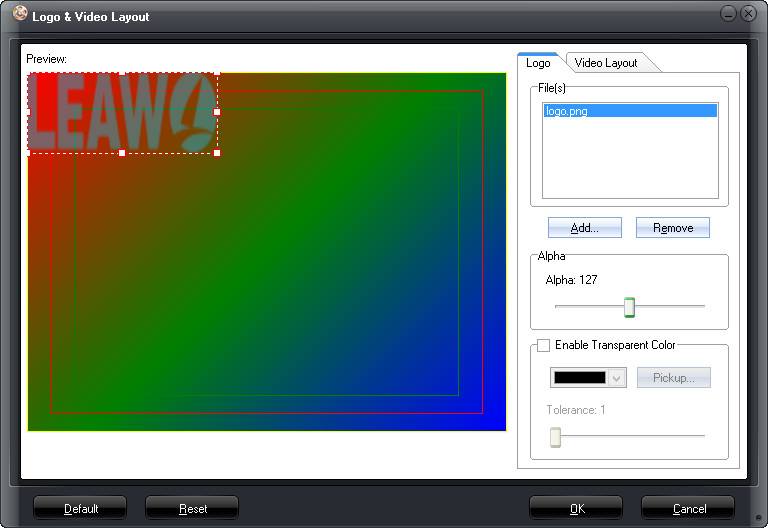Minimize the Logo & Video Layout window

tap(728, 14)
